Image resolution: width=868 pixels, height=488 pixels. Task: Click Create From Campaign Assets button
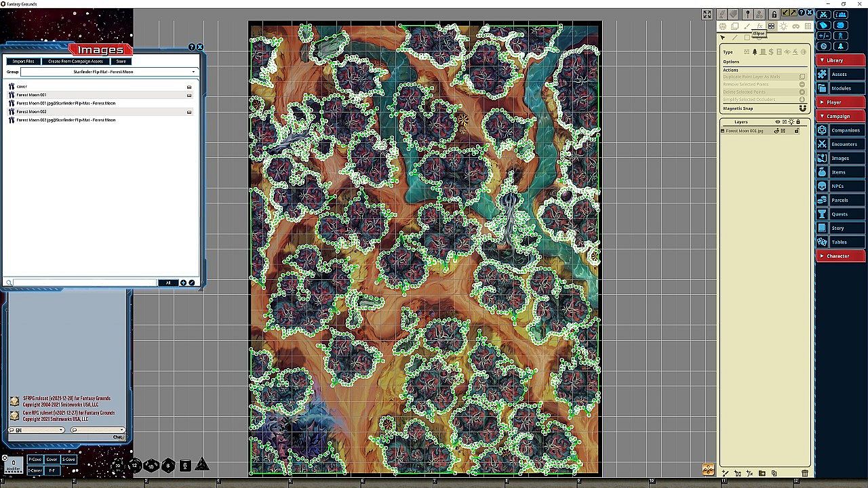[75, 62]
